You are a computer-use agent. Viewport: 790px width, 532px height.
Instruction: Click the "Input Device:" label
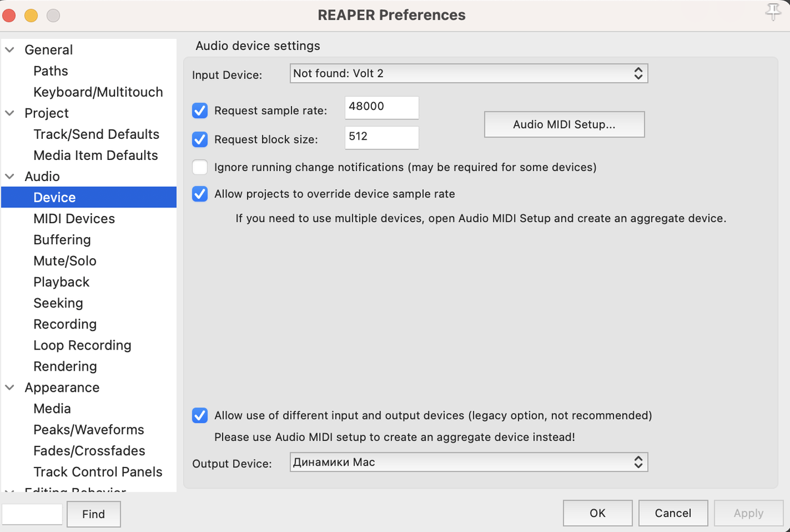[227, 75]
